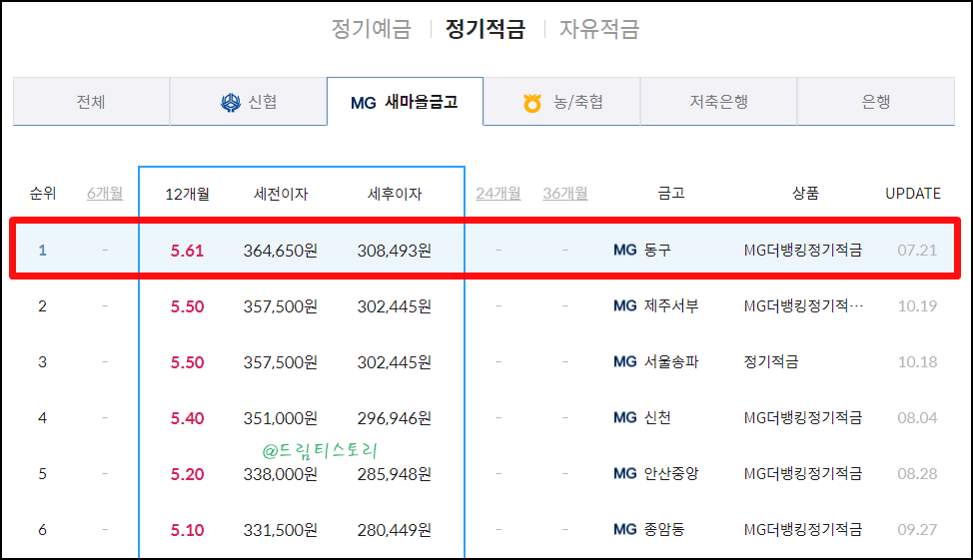This screenshot has width=973, height=560.
Task: Switch to 정기예금 category
Action: point(371,29)
